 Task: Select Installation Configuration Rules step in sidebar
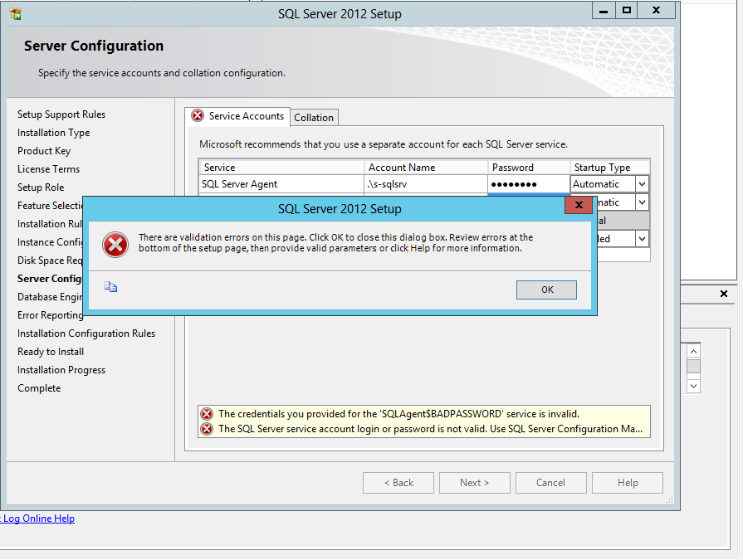pyautogui.click(x=86, y=334)
